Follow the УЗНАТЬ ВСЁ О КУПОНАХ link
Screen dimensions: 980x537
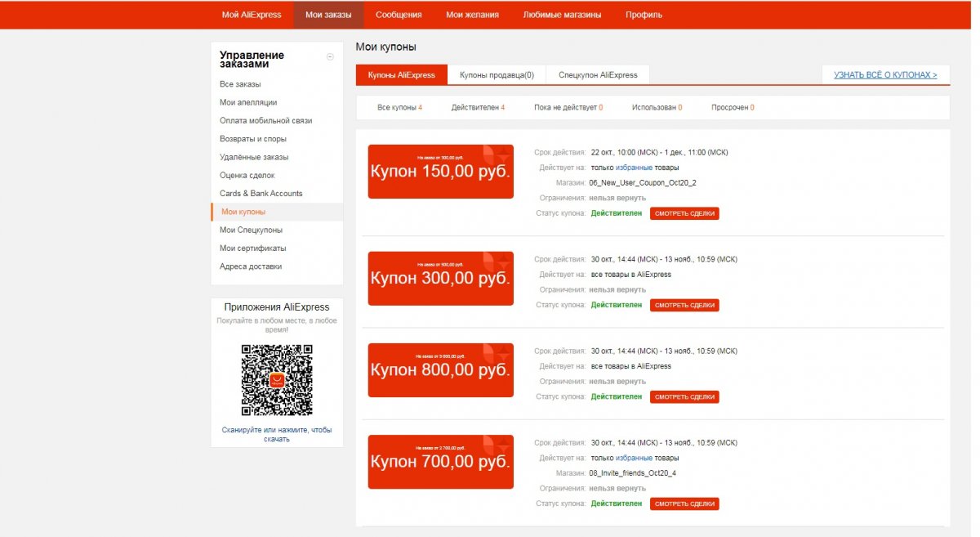(885, 75)
